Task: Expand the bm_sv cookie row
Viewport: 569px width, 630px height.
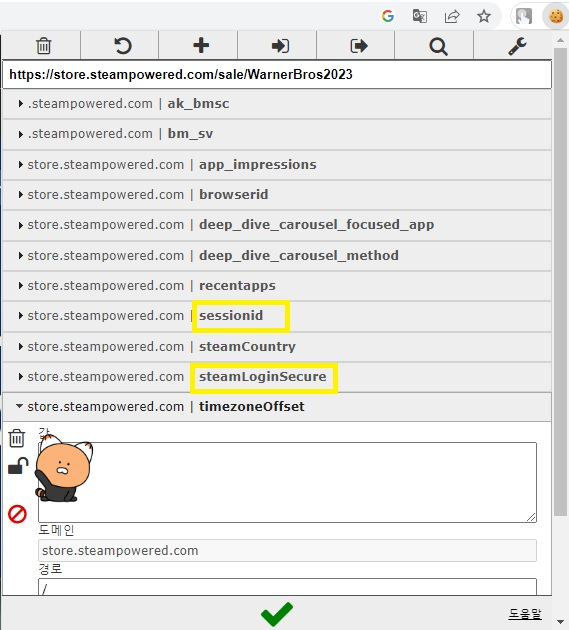Action: pos(277,134)
